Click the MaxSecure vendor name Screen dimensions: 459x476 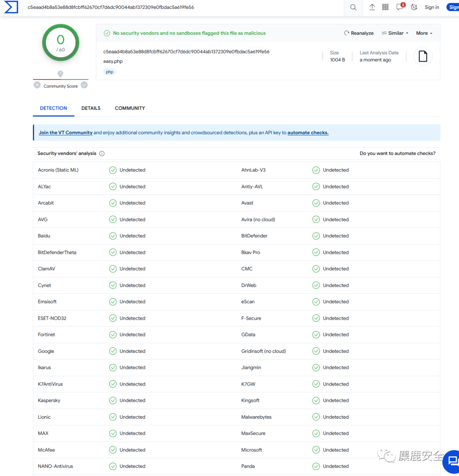[x=253, y=433]
